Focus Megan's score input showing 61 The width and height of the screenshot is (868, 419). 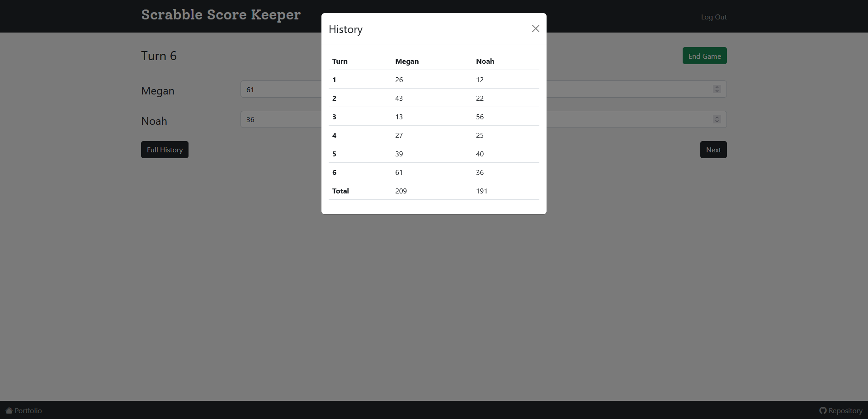click(280, 89)
